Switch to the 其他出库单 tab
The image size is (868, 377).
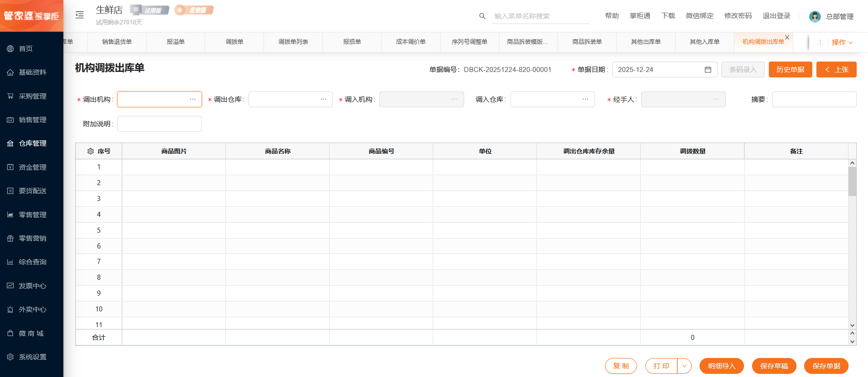tap(646, 42)
